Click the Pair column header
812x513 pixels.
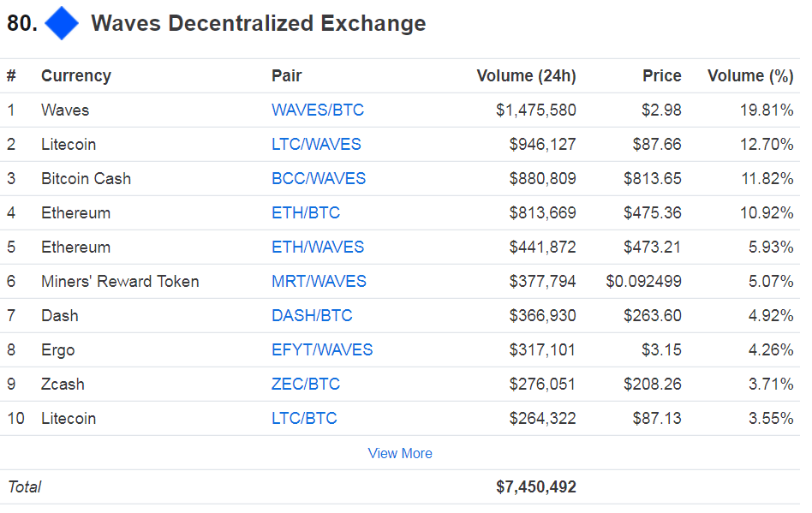(x=286, y=75)
